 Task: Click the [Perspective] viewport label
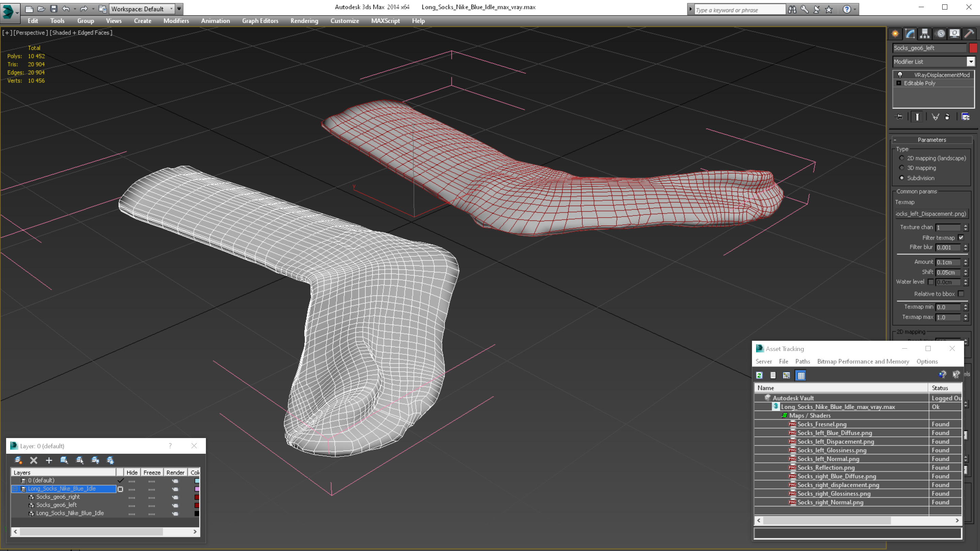coord(31,33)
